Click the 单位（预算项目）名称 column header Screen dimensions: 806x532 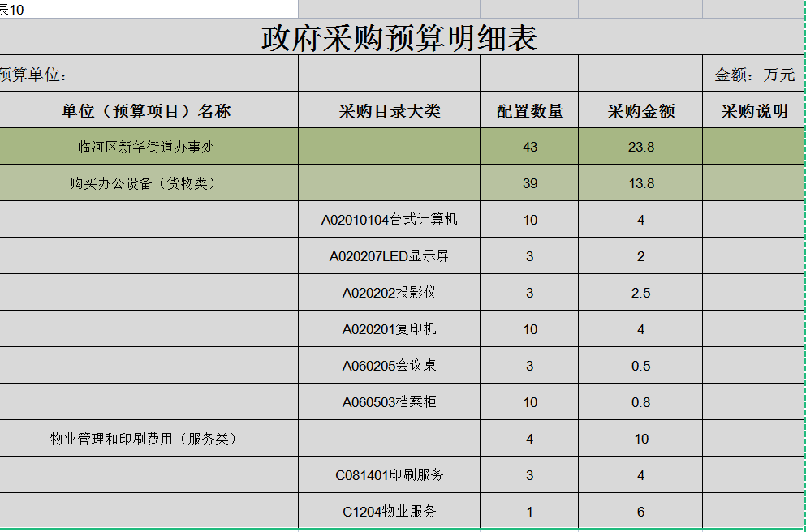tap(149, 110)
